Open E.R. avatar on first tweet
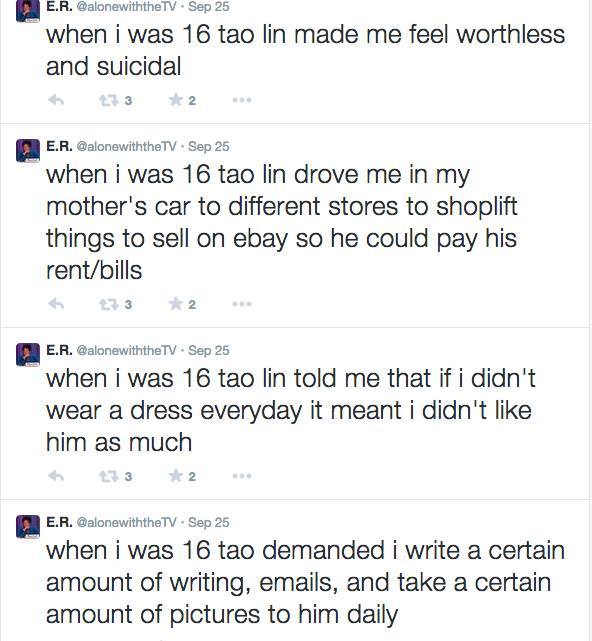The image size is (592, 641). click(x=28, y=11)
